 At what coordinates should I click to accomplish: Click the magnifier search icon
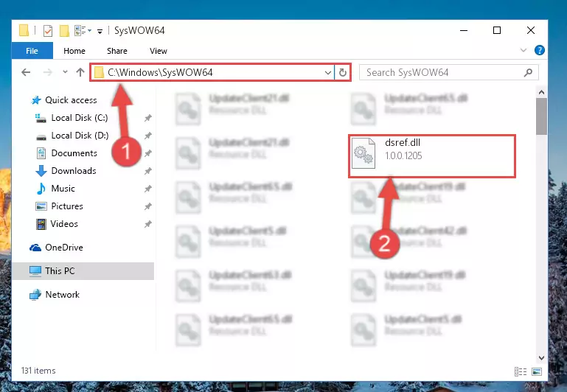(528, 73)
